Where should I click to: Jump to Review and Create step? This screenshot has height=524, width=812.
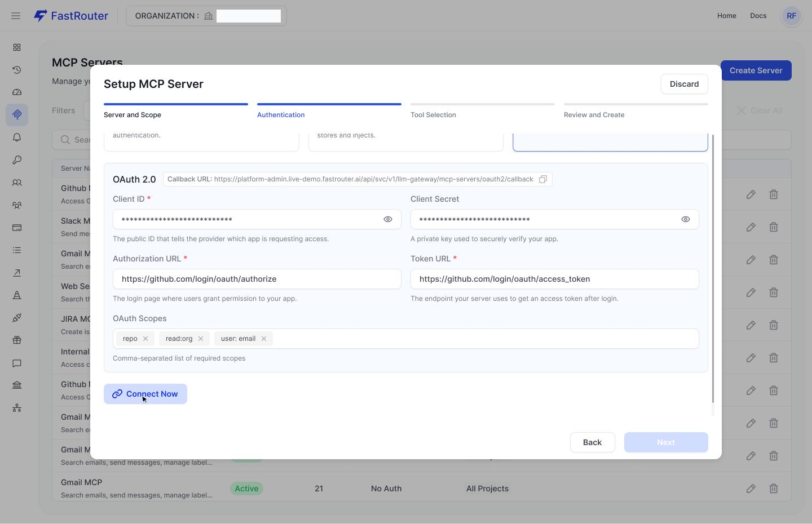[594, 115]
